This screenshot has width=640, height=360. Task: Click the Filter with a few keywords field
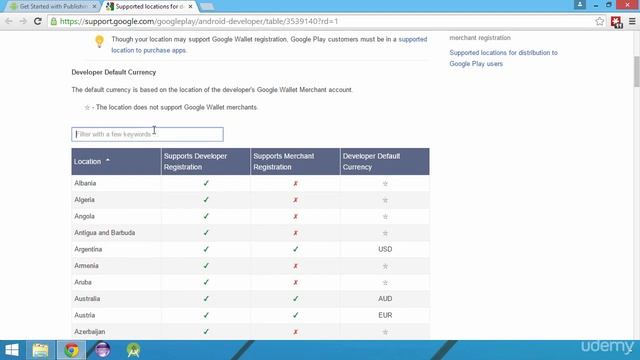point(147,134)
